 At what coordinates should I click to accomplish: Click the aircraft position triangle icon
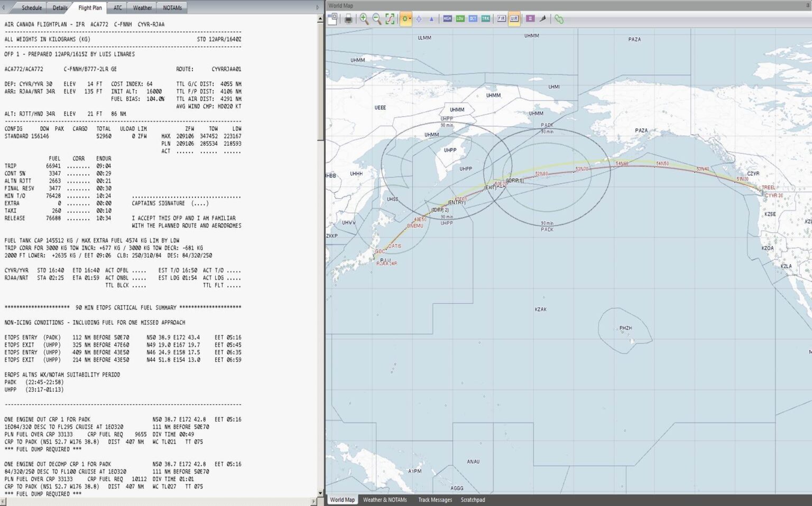[432, 19]
